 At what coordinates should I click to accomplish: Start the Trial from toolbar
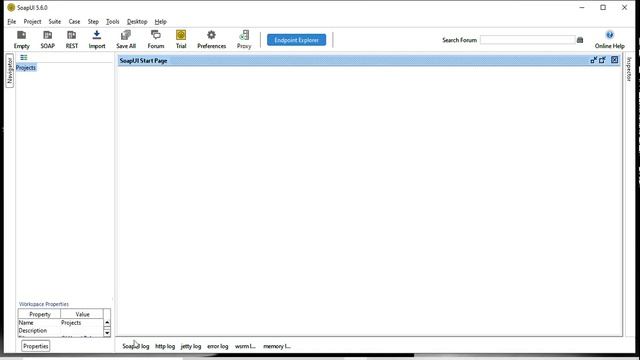tap(181, 40)
